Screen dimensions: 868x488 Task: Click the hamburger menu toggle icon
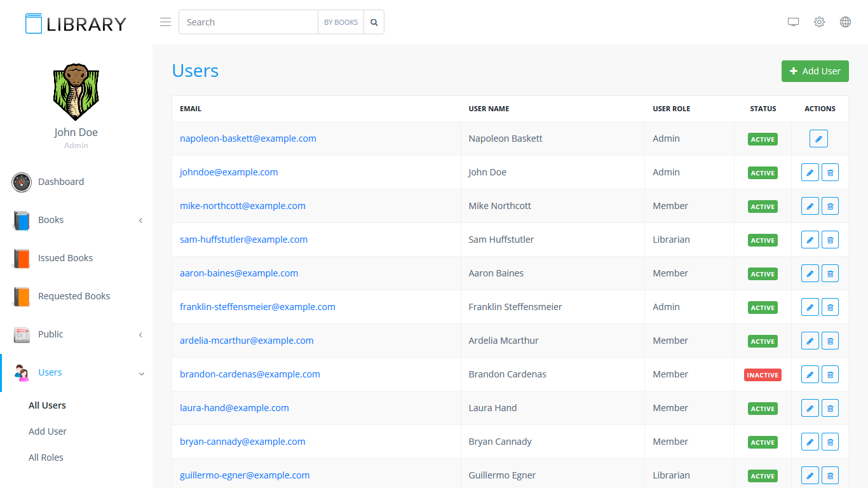pyautogui.click(x=165, y=22)
